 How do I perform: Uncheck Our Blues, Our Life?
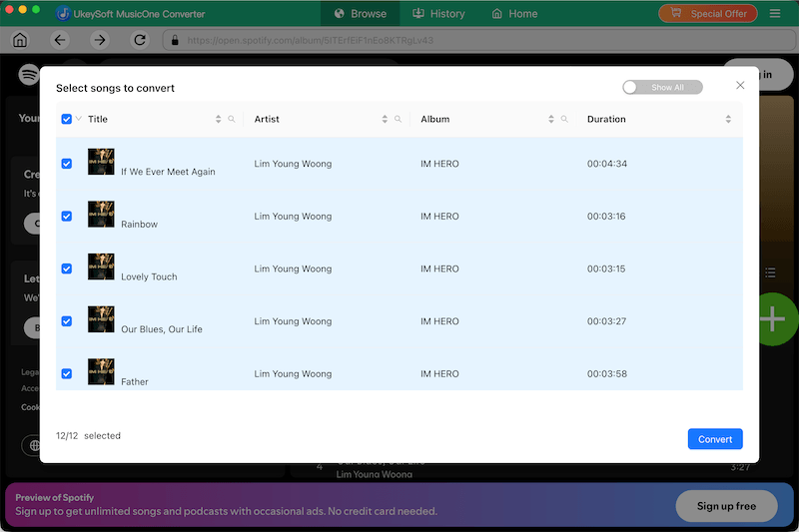[x=67, y=321]
